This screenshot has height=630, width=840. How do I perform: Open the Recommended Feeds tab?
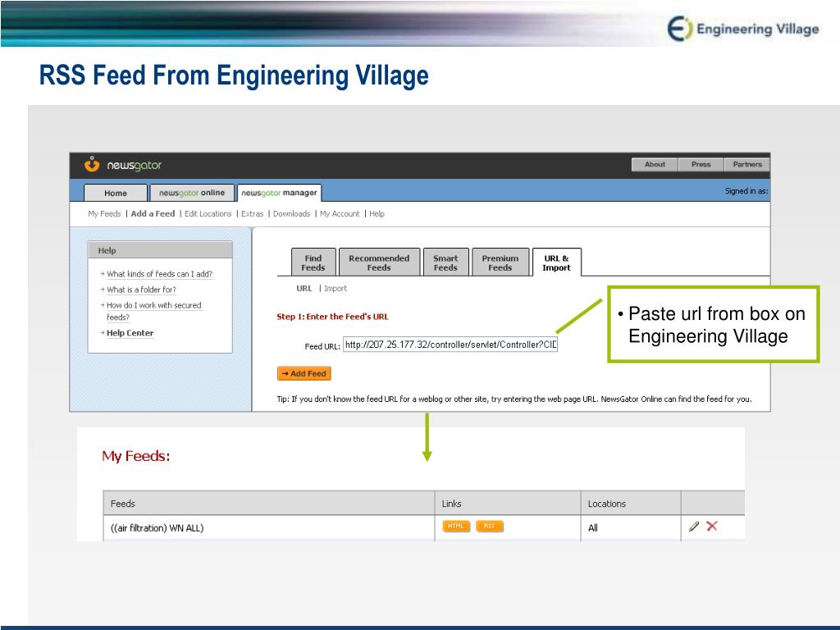379,262
